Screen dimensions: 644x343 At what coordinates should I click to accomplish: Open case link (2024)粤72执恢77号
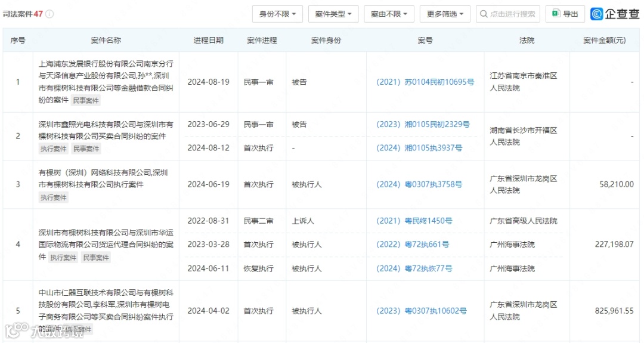(414, 268)
